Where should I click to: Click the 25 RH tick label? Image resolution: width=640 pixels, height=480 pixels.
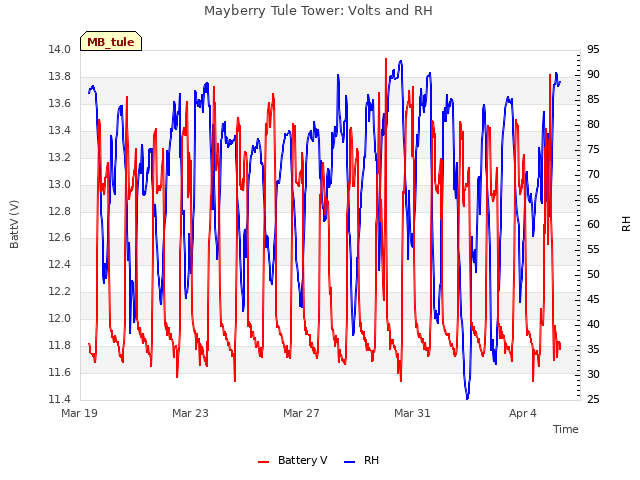[x=593, y=399]
